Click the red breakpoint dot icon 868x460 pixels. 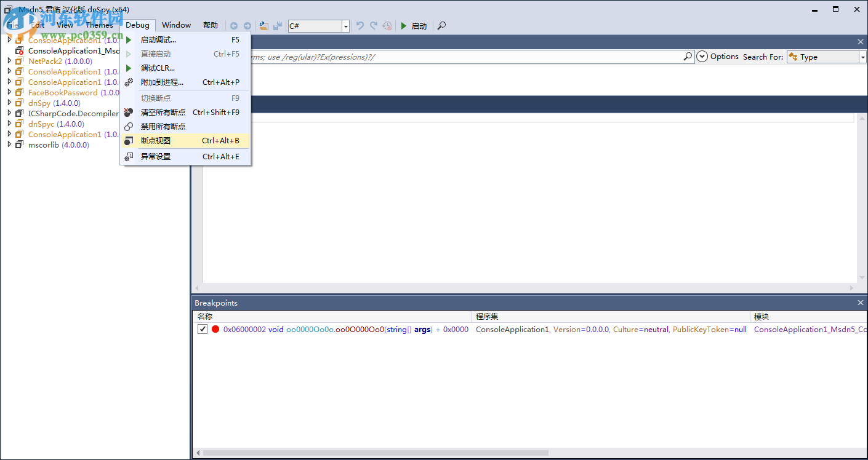(215, 329)
